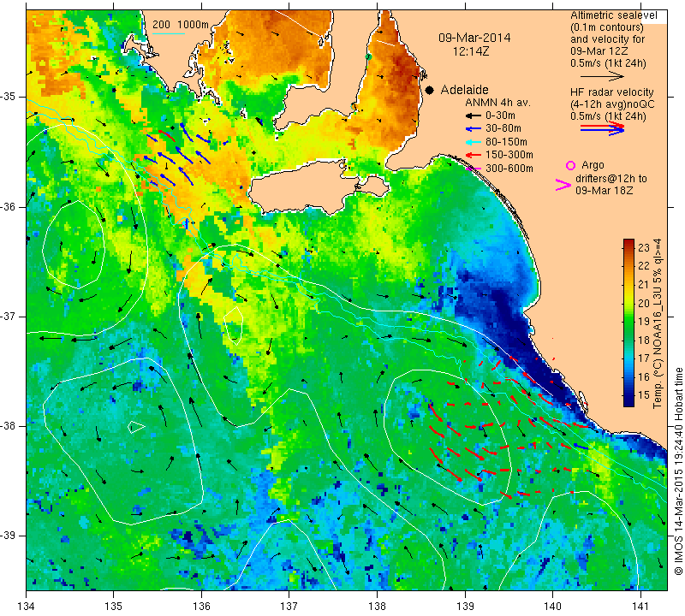
Task: Click the black 0-30m legend arrow
Action: (473, 116)
